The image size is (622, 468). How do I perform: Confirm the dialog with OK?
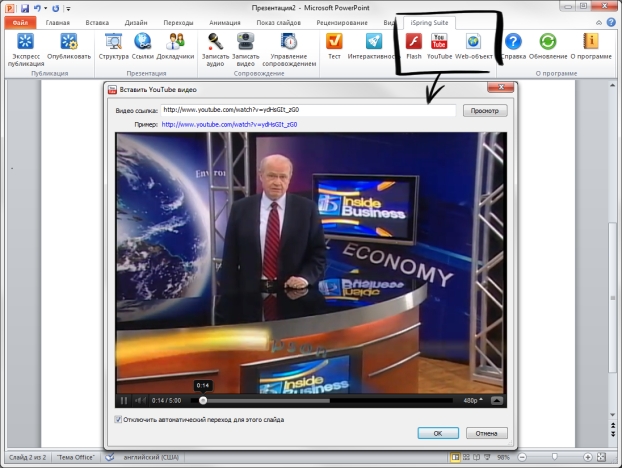point(438,433)
